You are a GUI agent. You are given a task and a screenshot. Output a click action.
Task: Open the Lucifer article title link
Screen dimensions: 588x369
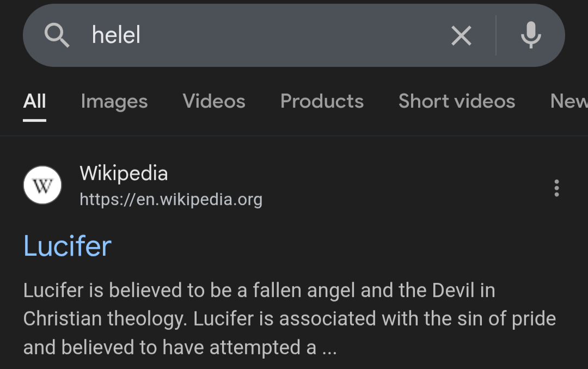[x=68, y=246]
